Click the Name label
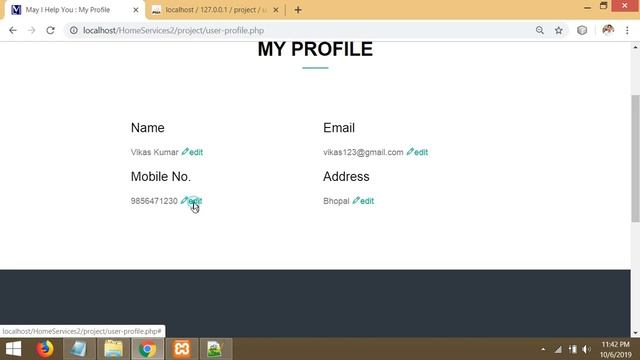This screenshot has height=360, width=640. click(x=148, y=128)
